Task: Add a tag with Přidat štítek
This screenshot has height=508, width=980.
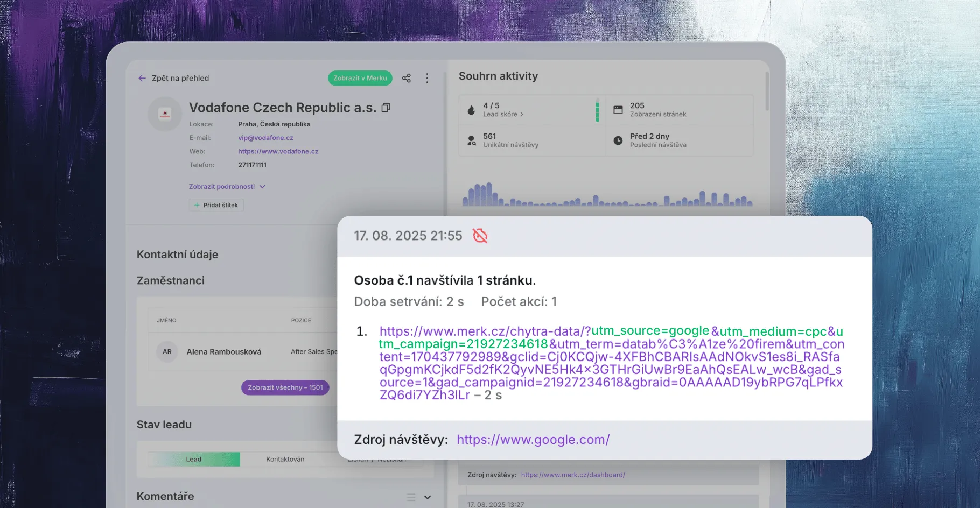Action: point(216,205)
